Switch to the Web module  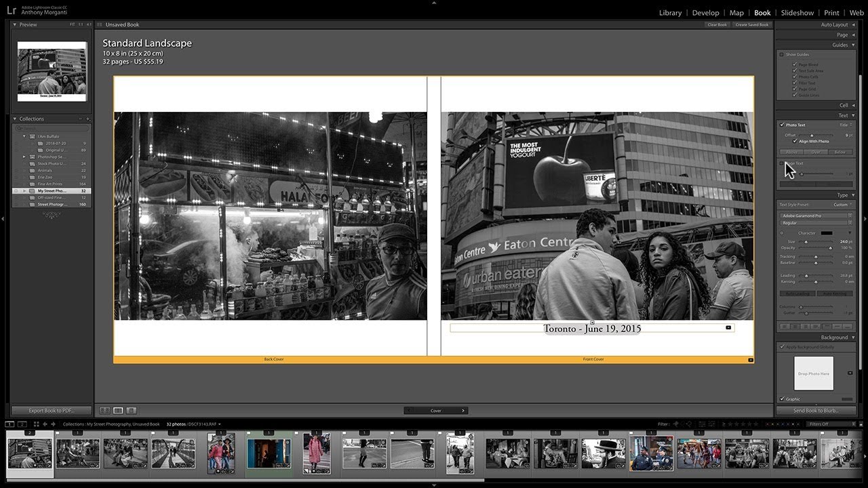(x=856, y=13)
